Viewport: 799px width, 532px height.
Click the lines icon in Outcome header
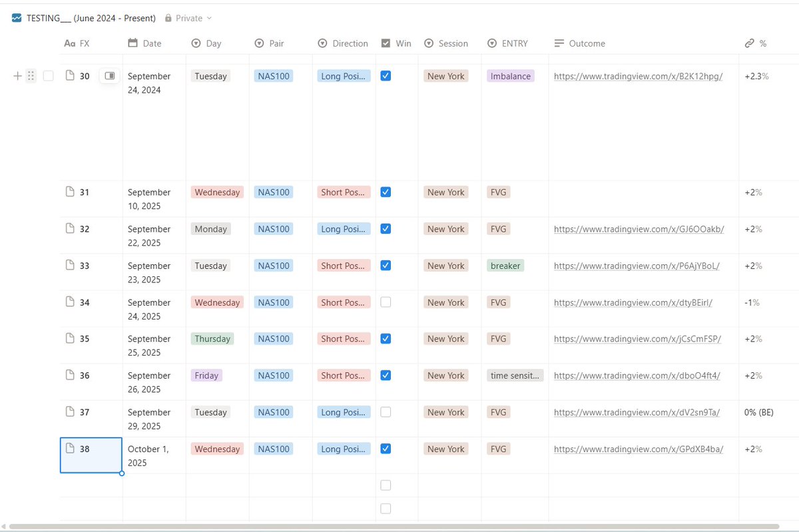point(559,43)
